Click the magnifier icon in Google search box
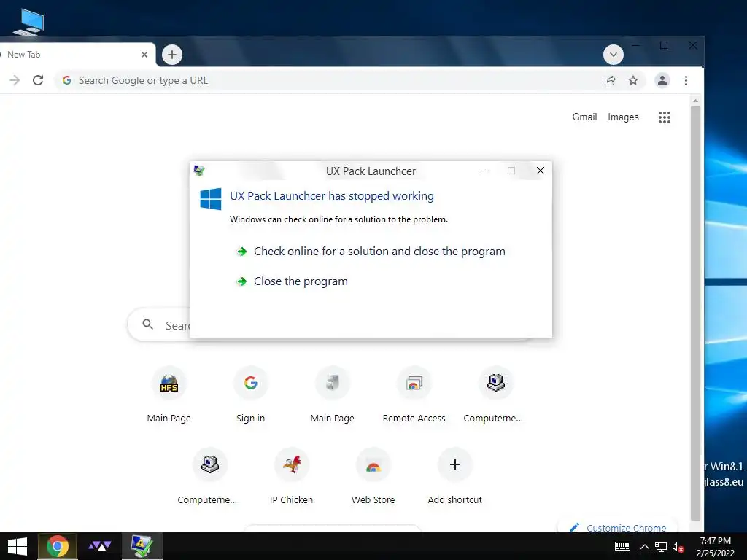 click(148, 324)
